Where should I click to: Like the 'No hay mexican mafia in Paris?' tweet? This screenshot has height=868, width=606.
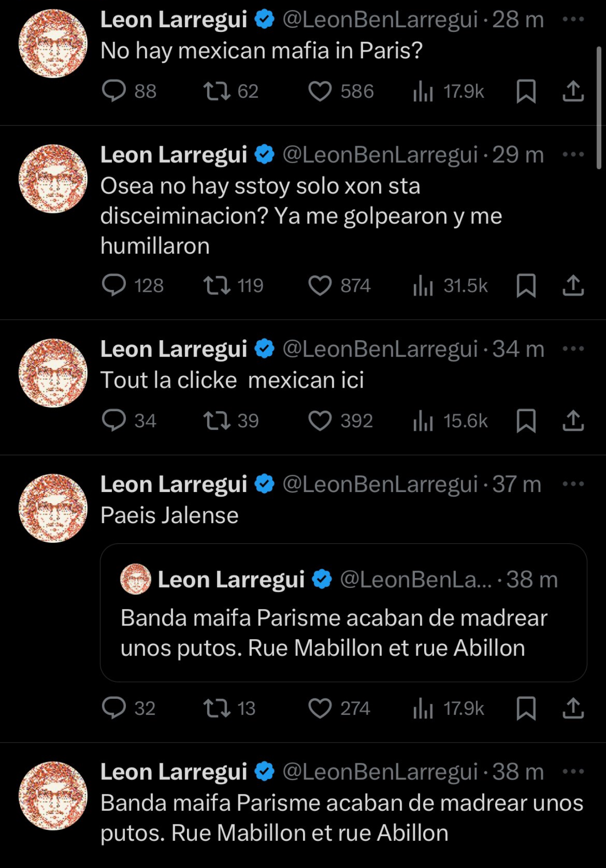[x=320, y=91]
